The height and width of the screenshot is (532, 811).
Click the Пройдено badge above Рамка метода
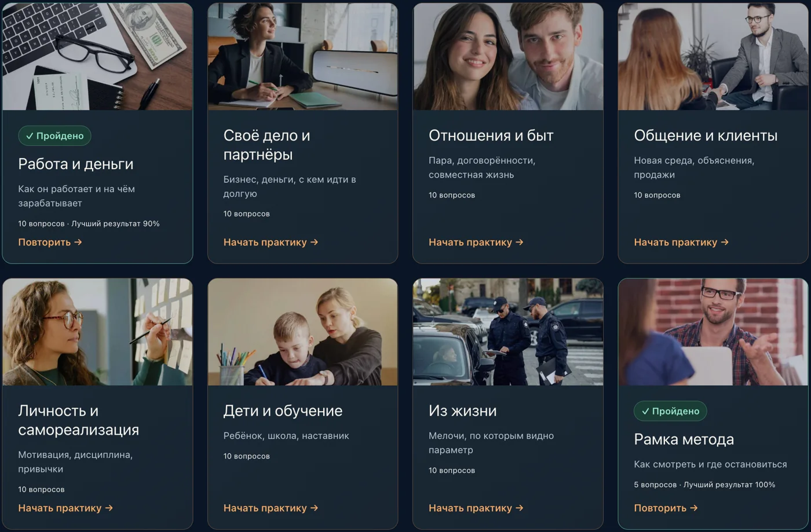pyautogui.click(x=670, y=411)
